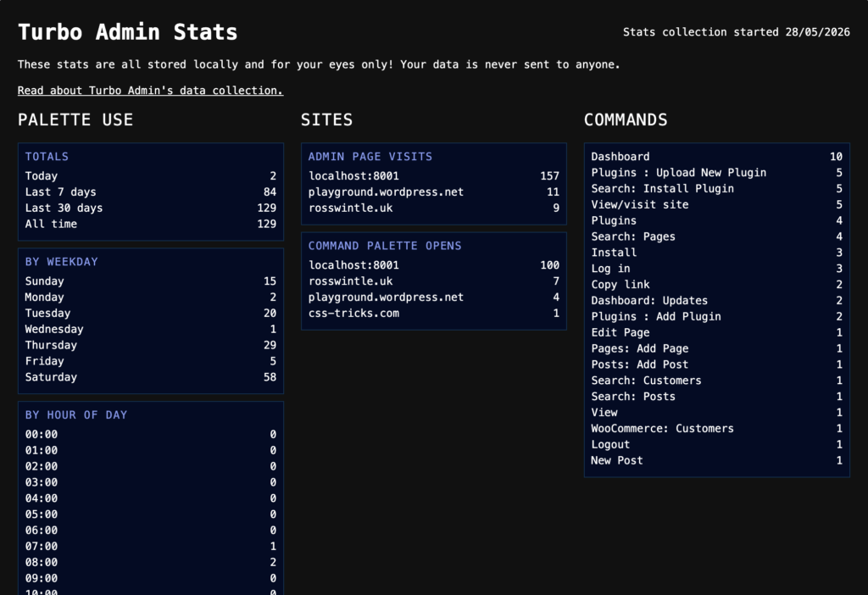Select the localhost:8001 admin page visits row
This screenshot has height=595, width=868.
(433, 176)
